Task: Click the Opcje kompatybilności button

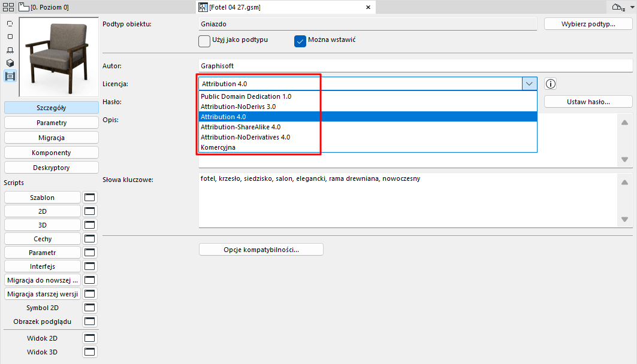Action: pos(261,250)
